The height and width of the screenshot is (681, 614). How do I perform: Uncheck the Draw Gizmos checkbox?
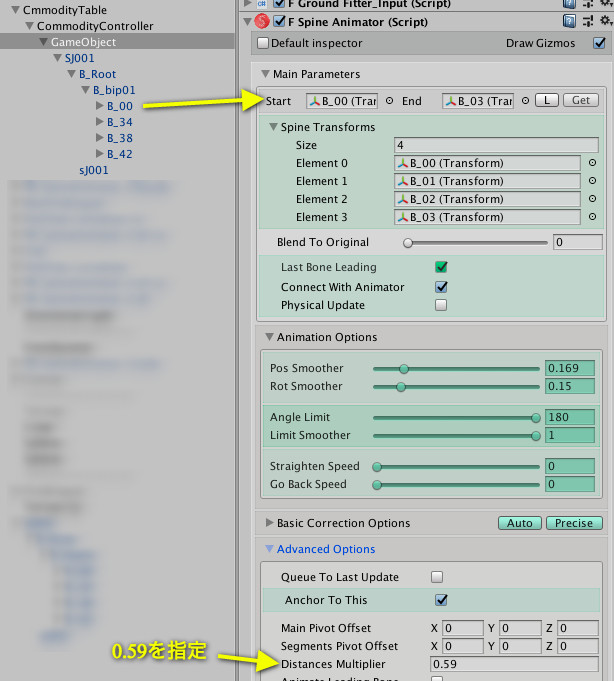tap(599, 43)
